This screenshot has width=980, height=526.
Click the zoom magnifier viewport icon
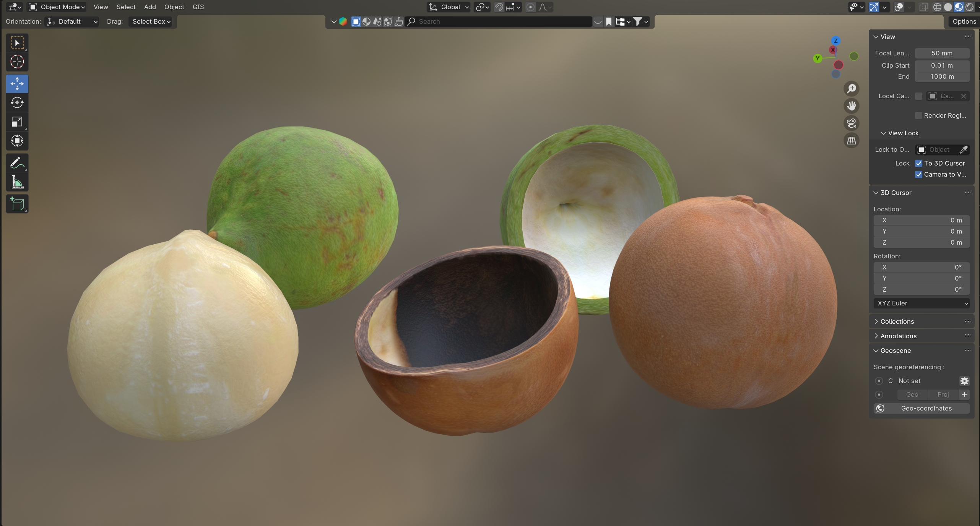pyautogui.click(x=851, y=89)
